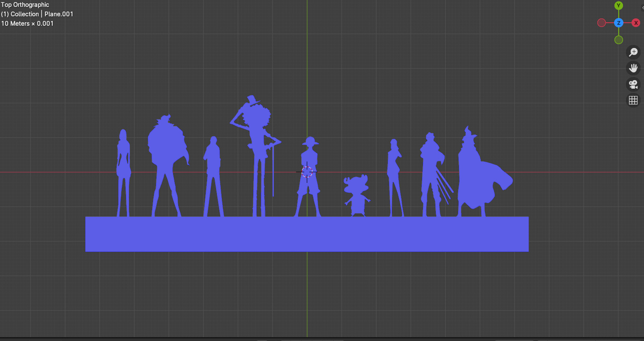644x341 pixels.
Task: Click the negative Y axis gizmo circle
Action: (618, 40)
